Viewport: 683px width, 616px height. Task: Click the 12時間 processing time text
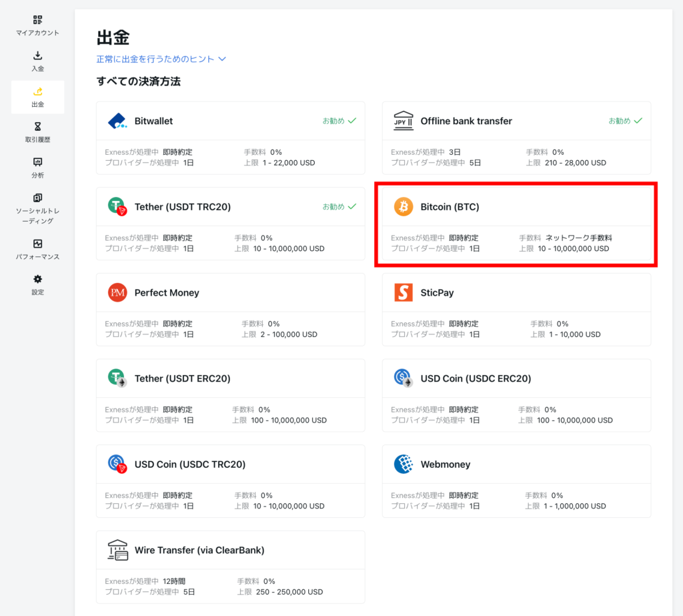tap(174, 581)
